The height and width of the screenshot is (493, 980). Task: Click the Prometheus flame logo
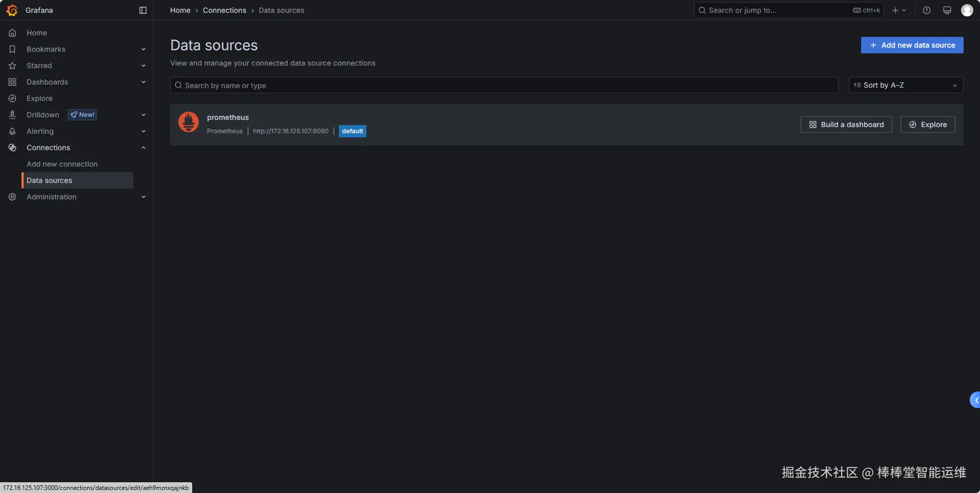click(x=189, y=122)
